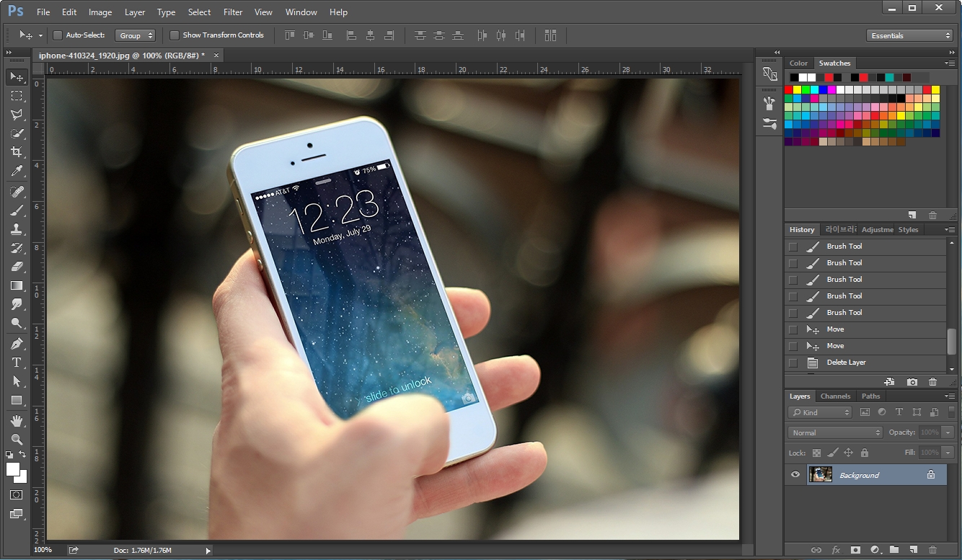Click the Add layer mask icon
Image resolution: width=962 pixels, height=560 pixels.
coord(855,549)
